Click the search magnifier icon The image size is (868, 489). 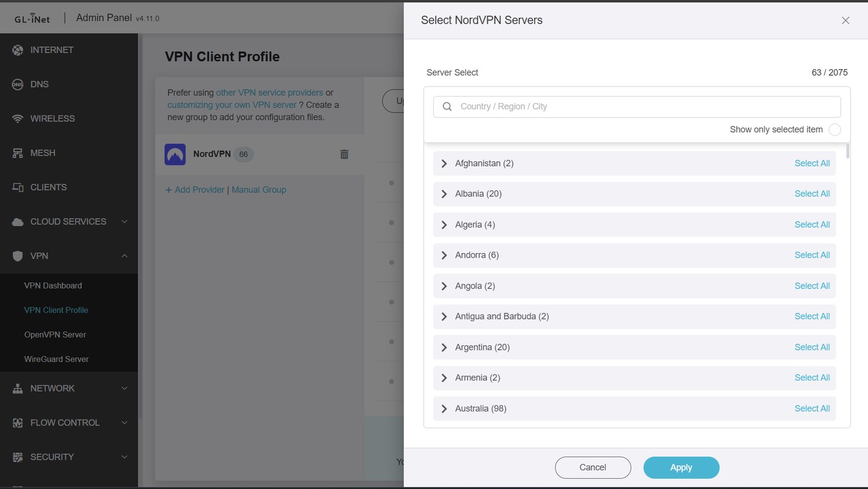pos(447,107)
